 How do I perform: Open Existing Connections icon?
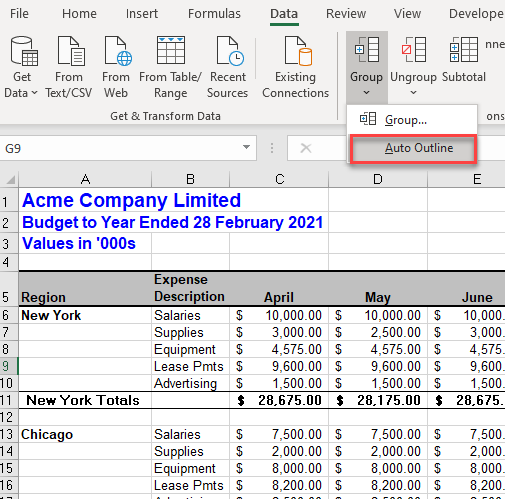298,51
